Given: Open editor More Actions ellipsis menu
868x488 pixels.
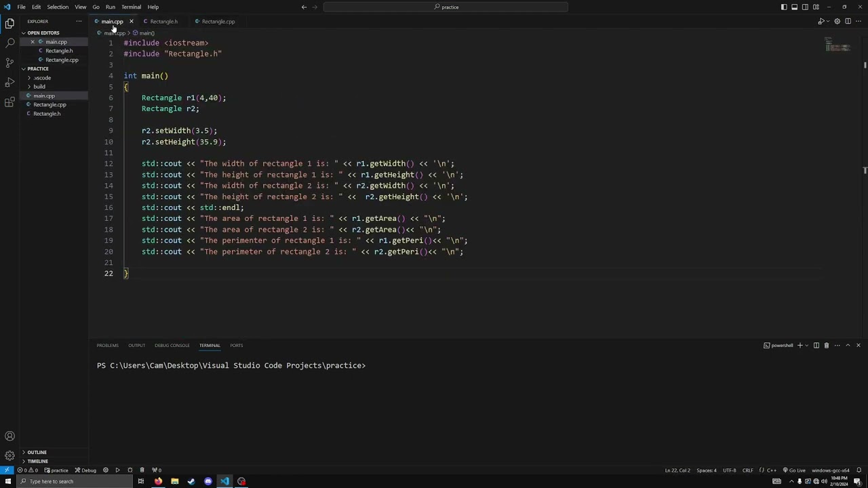Looking at the screenshot, I should point(859,21).
